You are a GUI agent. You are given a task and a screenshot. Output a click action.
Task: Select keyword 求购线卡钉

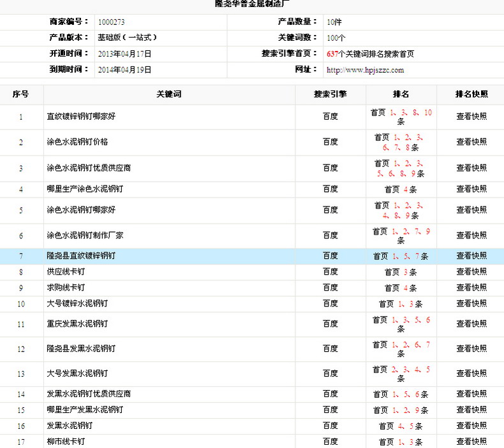(x=66, y=288)
